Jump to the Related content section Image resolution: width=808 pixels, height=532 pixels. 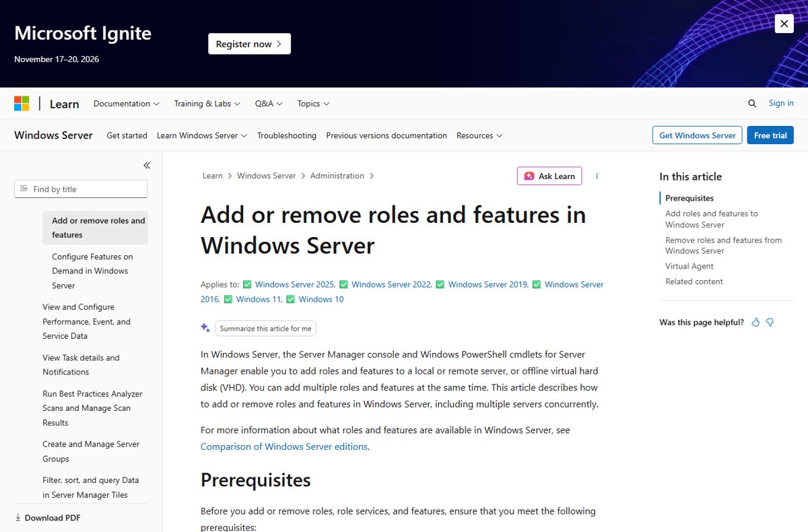(x=694, y=281)
